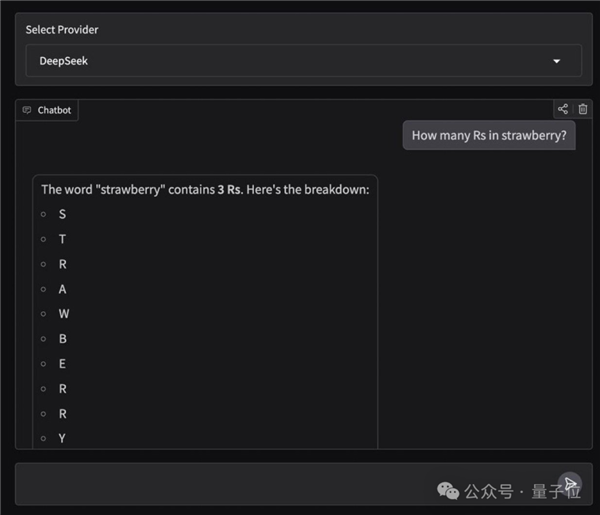This screenshot has height=515, width=600.
Task: Click the Chatbot label chat icon
Action: [27, 110]
